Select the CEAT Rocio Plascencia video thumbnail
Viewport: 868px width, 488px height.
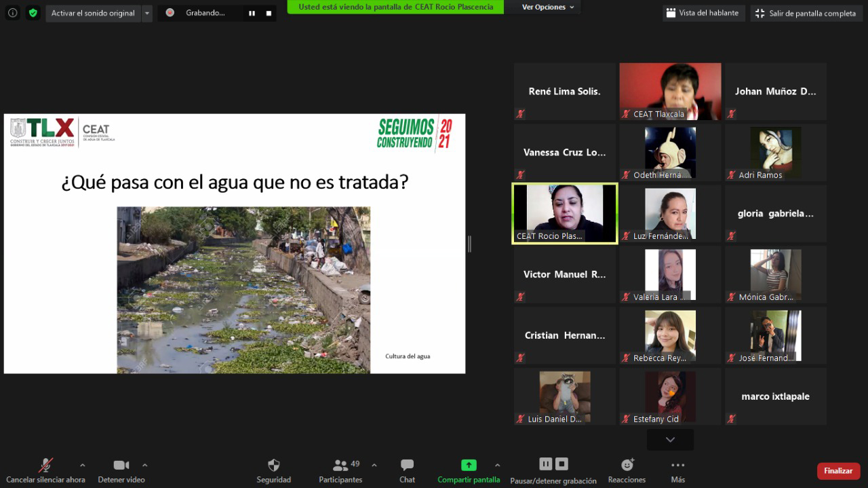(564, 214)
